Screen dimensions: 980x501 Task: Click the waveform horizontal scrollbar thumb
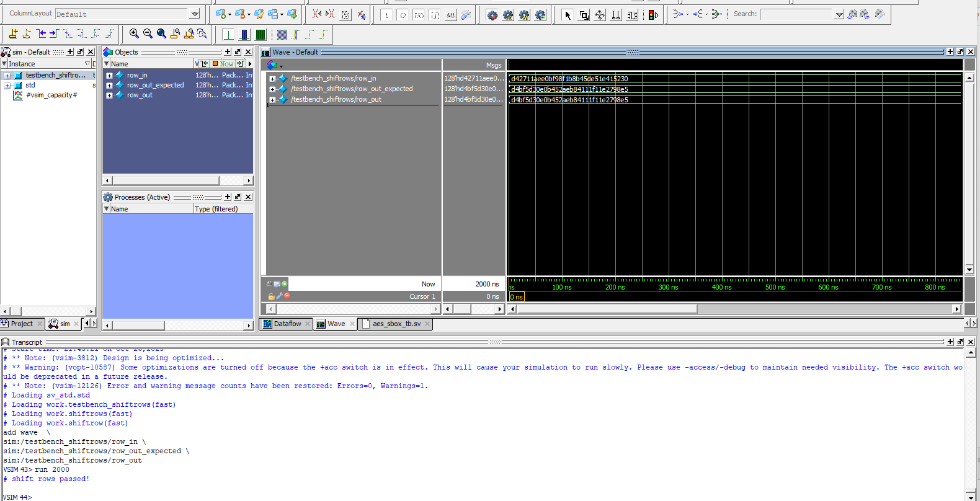pyautogui.click(x=607, y=309)
